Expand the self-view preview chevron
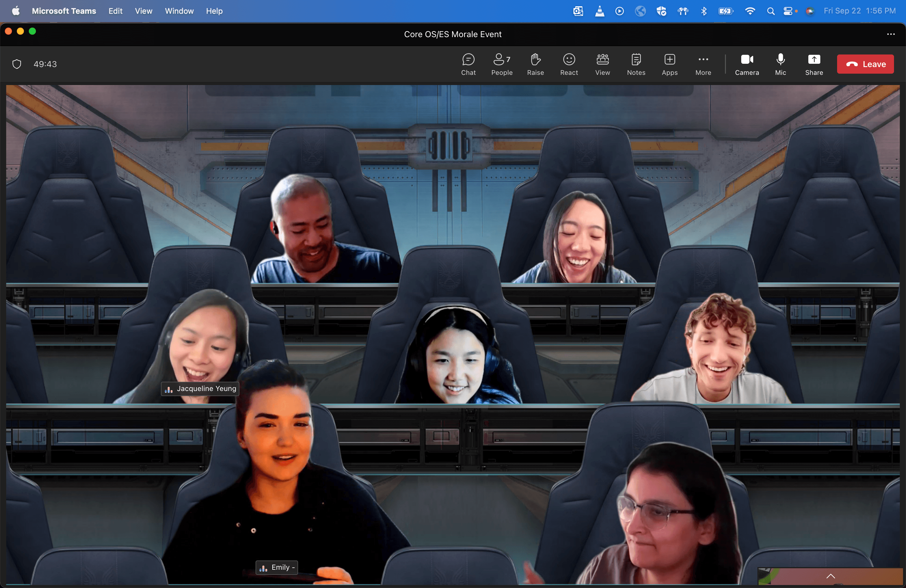The height and width of the screenshot is (588, 906). point(830,576)
